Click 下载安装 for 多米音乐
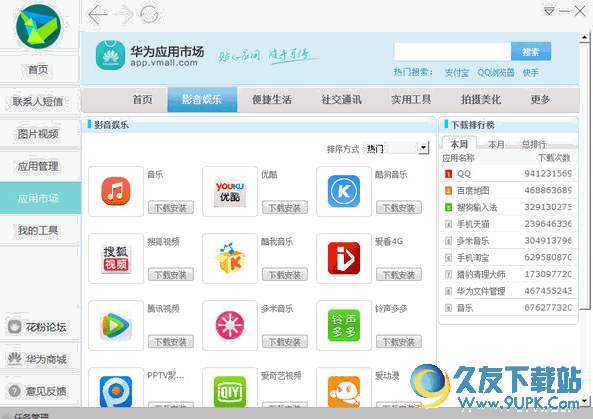 click(285, 342)
